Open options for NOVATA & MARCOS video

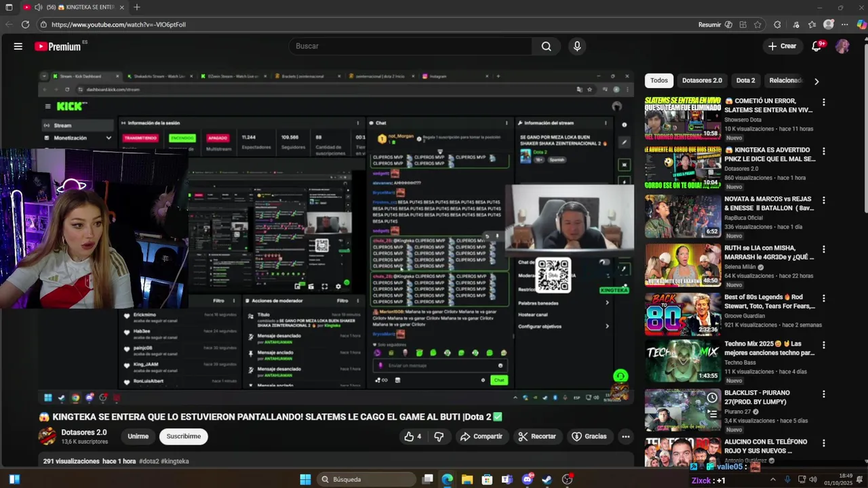tap(824, 201)
